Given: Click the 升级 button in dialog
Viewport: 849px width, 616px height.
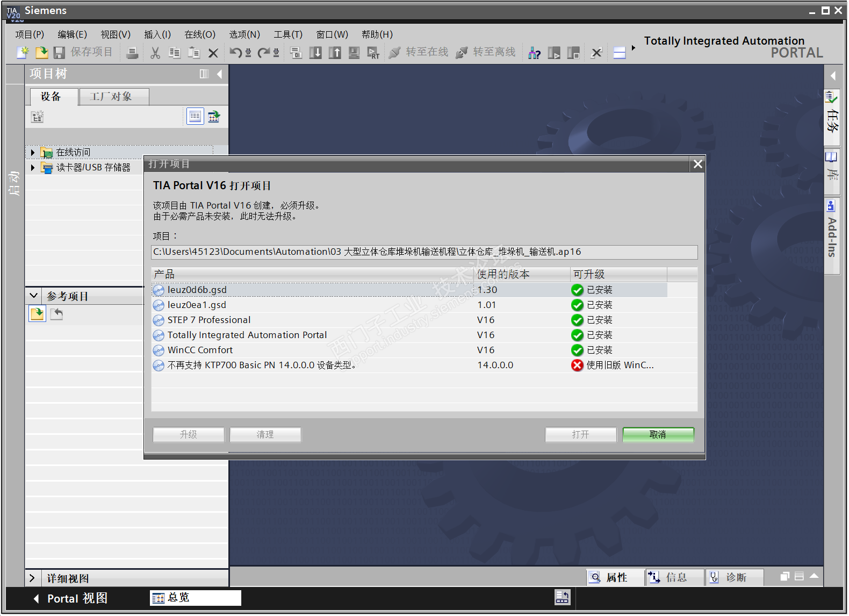Looking at the screenshot, I should (x=188, y=435).
